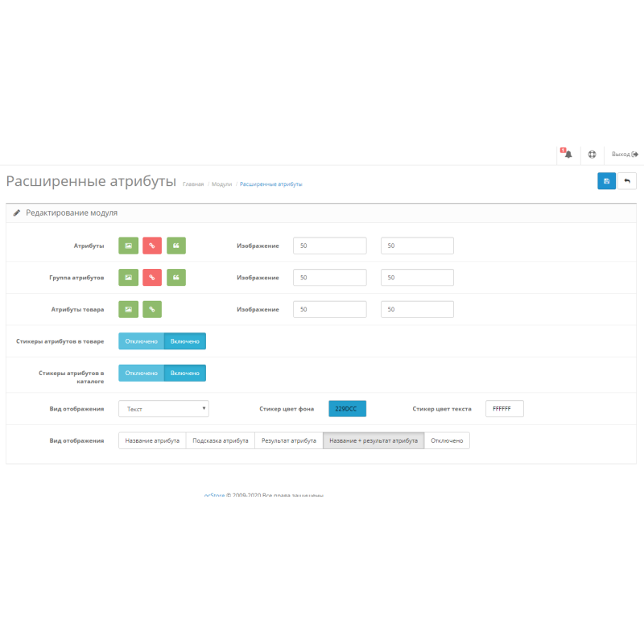Choose Подсказка атрибута display option
Screen dimensions: 644x644
click(x=221, y=440)
